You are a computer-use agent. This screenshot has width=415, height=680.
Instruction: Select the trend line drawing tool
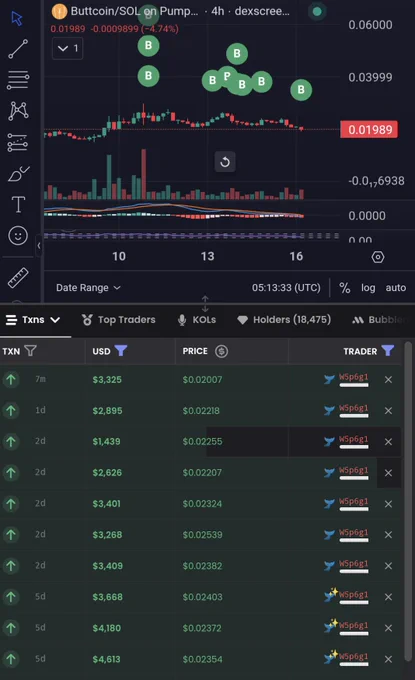tap(18, 49)
